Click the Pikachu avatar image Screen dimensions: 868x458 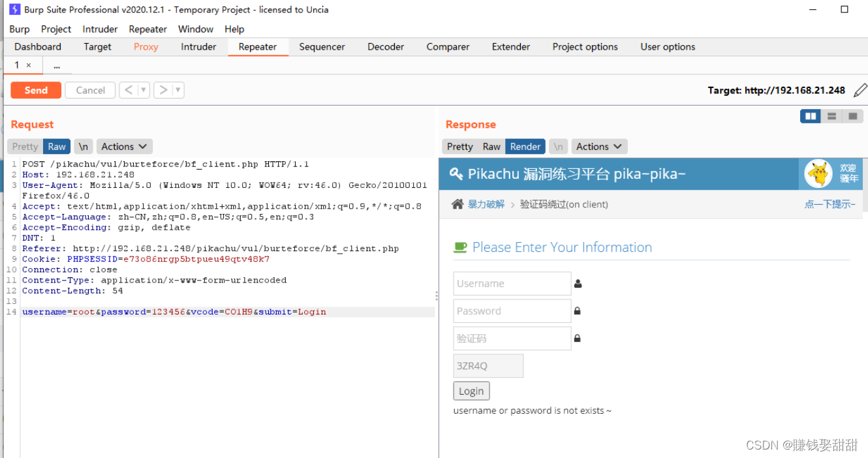click(818, 174)
